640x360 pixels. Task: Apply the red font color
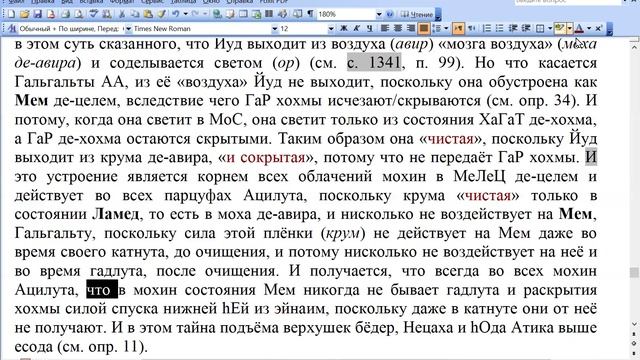579,28
